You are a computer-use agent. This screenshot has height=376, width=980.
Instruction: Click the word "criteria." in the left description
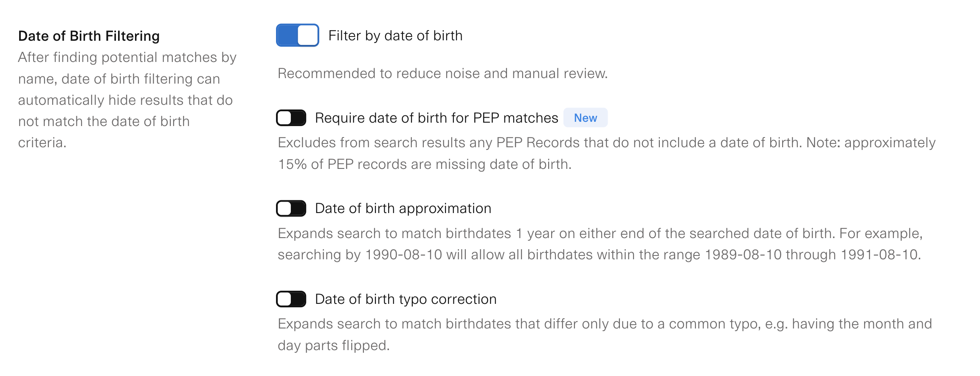[x=42, y=143]
